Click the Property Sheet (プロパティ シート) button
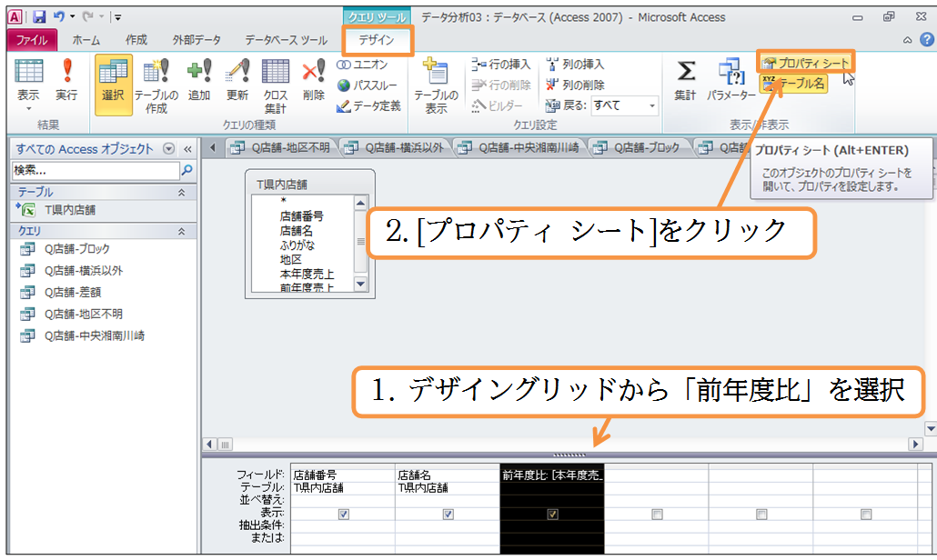The height and width of the screenshot is (560, 937). click(x=806, y=63)
